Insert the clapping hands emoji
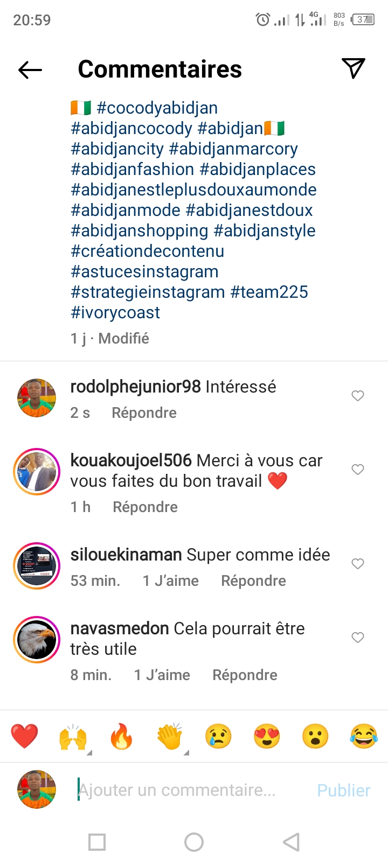 [x=170, y=736]
